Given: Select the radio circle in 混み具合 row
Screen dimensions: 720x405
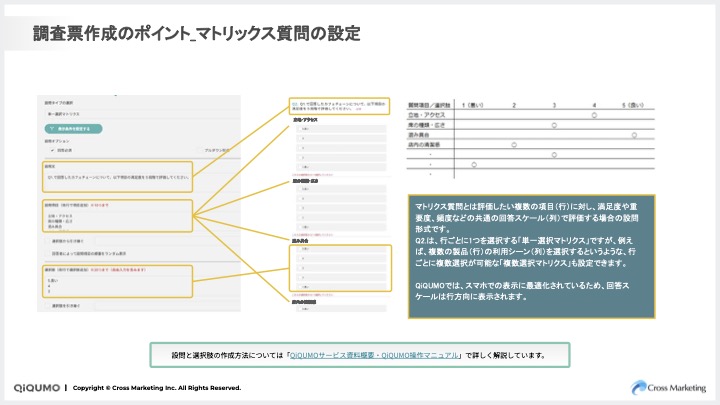Looking at the screenshot, I should pos(634,134).
